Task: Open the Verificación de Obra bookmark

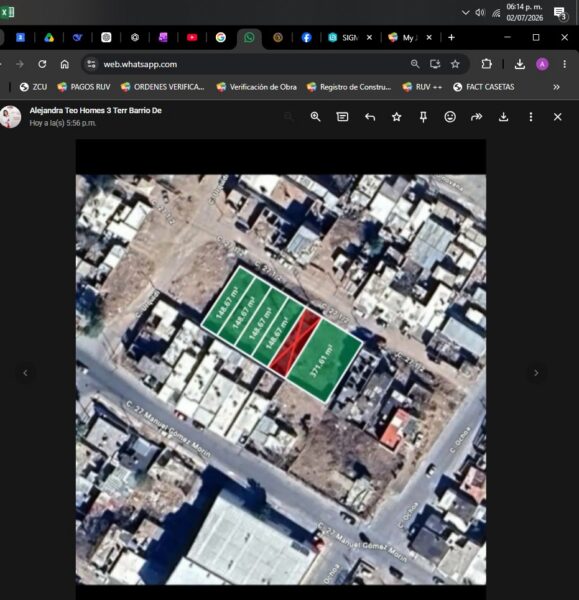Action: coord(256,87)
